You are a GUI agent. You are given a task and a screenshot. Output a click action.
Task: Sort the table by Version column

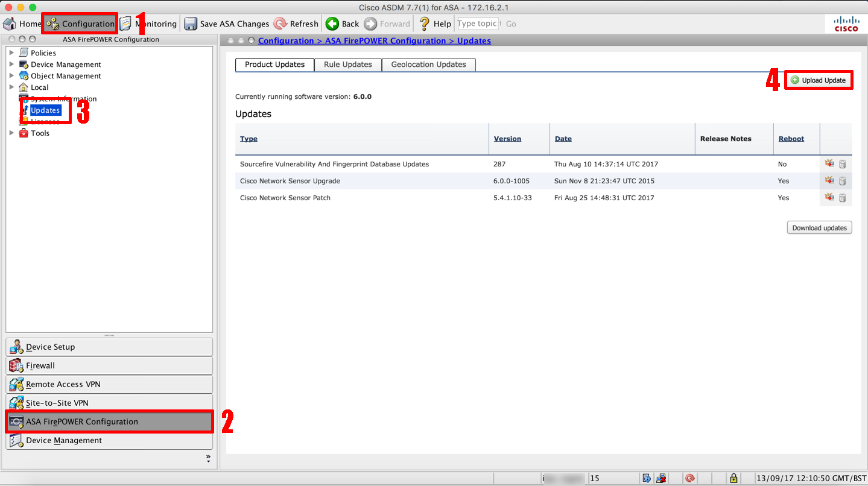coord(507,139)
